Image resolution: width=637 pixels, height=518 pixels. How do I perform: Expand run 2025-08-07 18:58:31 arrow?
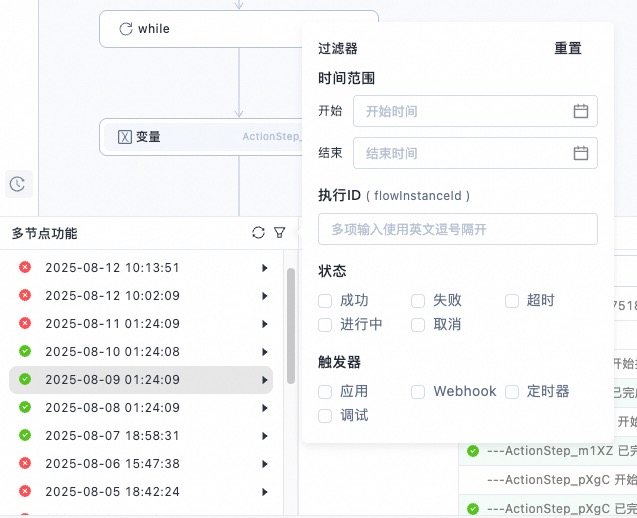tap(265, 436)
